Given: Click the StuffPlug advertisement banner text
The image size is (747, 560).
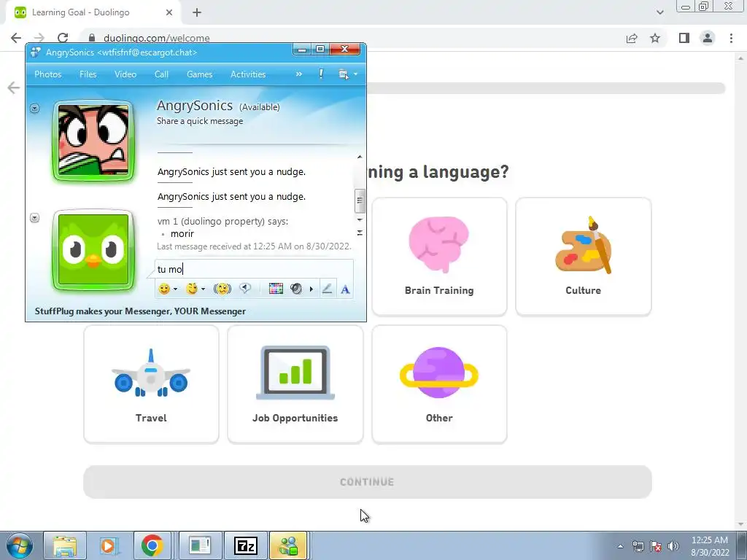Looking at the screenshot, I should pyautogui.click(x=140, y=311).
